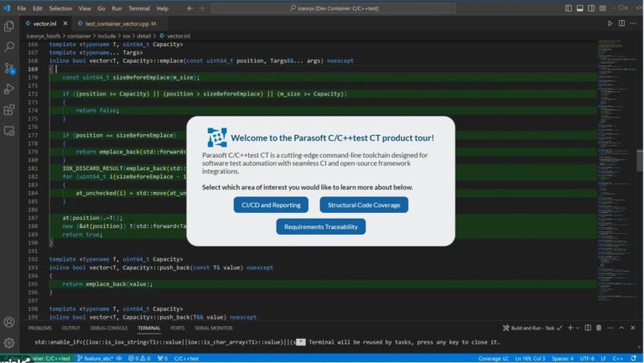Open the Go menu
The image size is (644, 363).
[101, 8]
